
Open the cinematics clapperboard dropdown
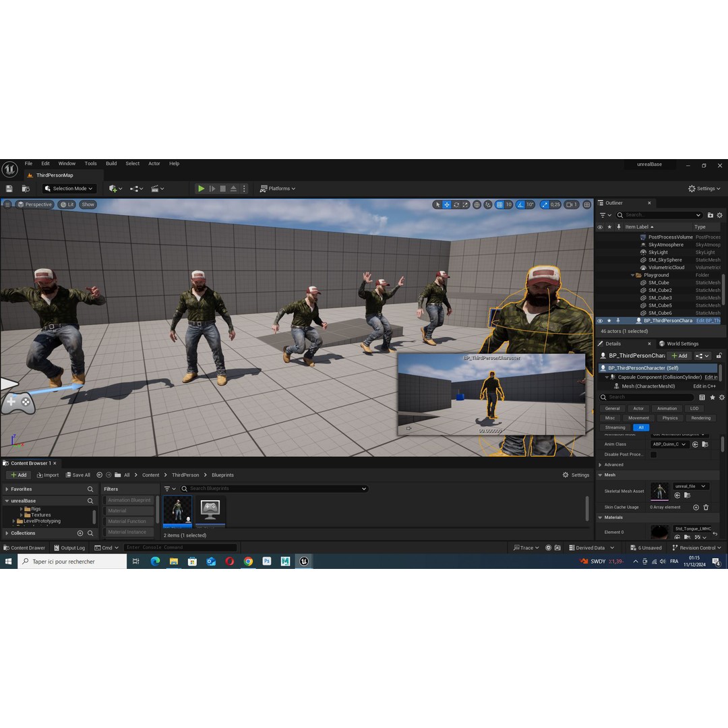[157, 189]
